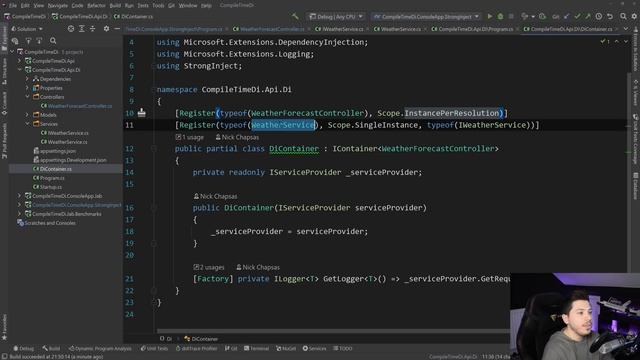The height and width of the screenshot is (360, 640).
Task: Click the Git push arrow icon
Action: 588,16
